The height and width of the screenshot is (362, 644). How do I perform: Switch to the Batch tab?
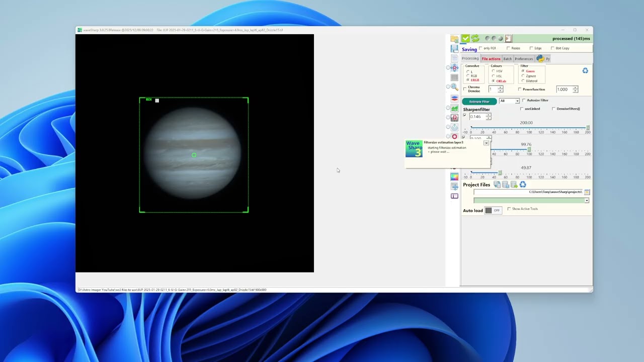(508, 58)
